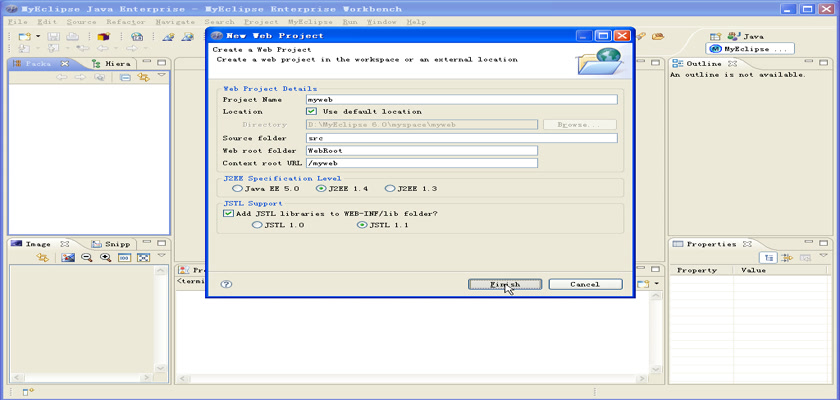Open the web browser globe toolbar icon
Image resolution: width=840 pixels, height=400 pixels.
click(137, 36)
